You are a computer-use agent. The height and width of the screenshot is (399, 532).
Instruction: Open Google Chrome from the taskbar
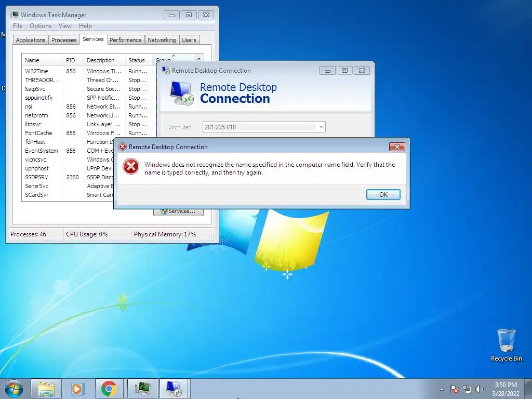coord(109,389)
